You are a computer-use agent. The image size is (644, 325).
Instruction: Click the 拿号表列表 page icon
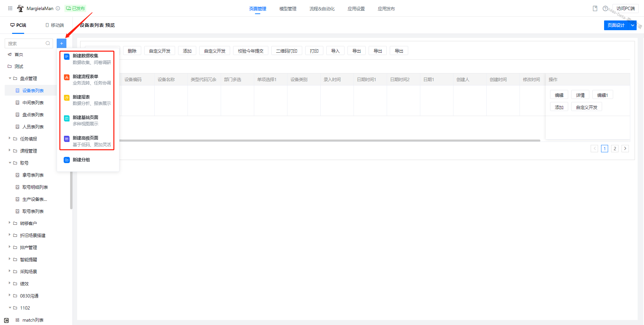(17, 175)
